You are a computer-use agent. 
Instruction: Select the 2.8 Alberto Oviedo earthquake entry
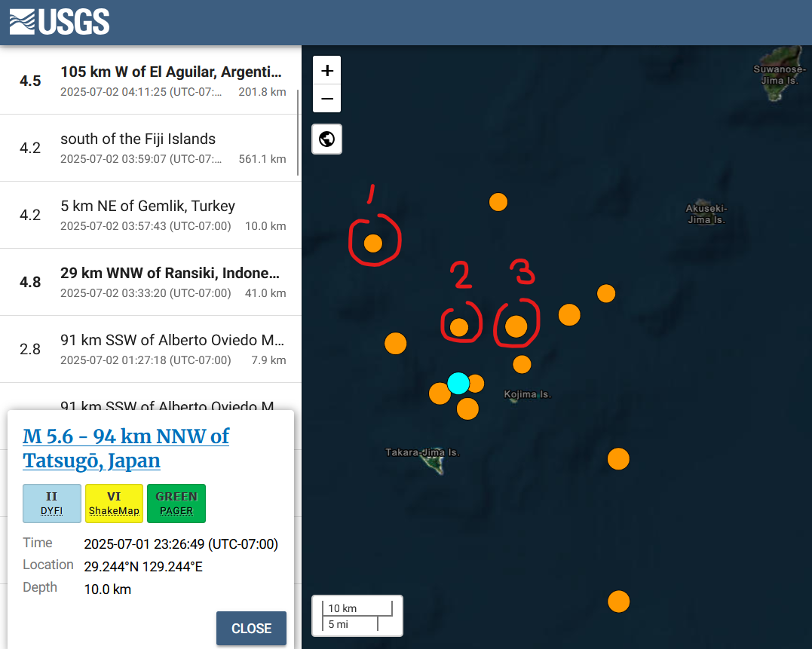tap(150, 349)
